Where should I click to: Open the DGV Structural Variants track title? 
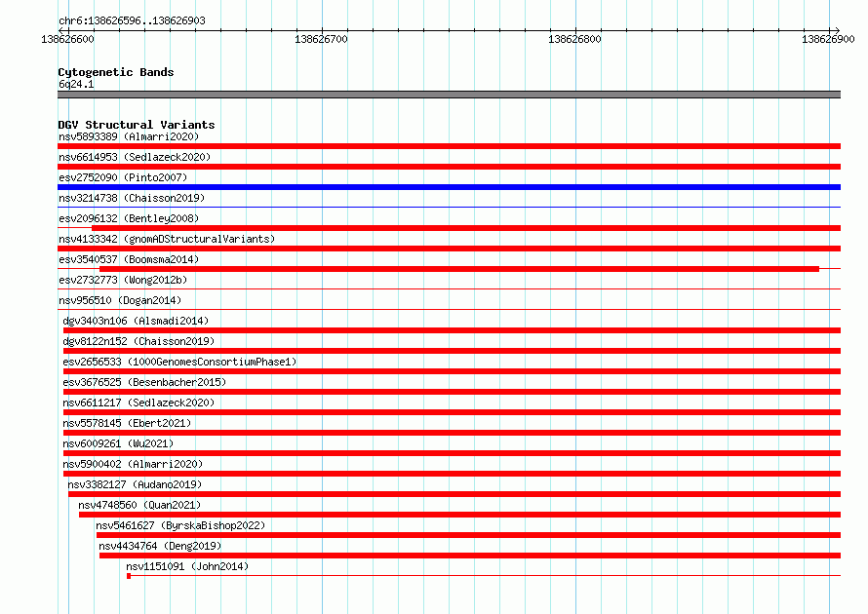click(137, 125)
